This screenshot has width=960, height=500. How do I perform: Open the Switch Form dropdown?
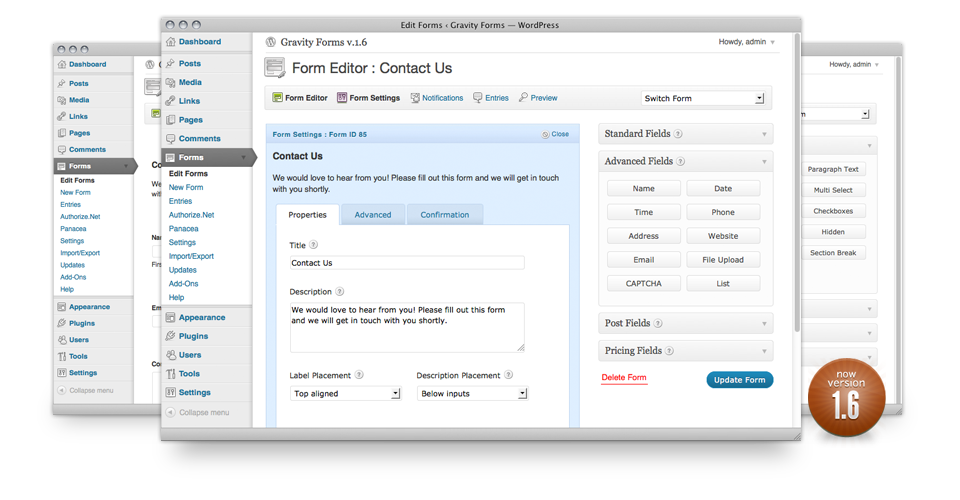pos(703,98)
